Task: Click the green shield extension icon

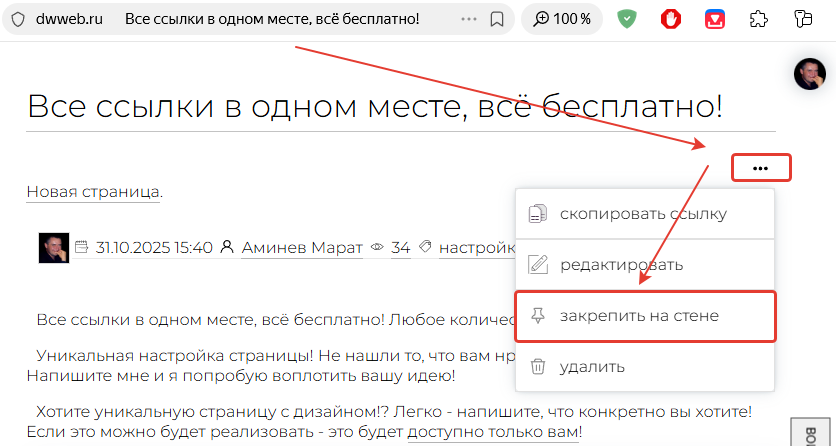Action: click(627, 19)
